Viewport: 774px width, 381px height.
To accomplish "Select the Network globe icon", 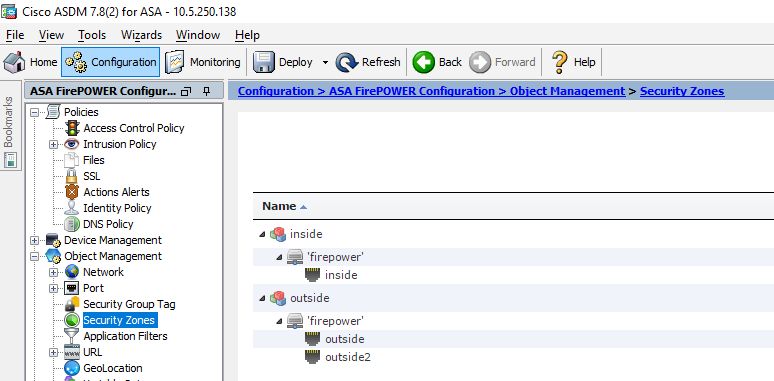I will click(72, 272).
